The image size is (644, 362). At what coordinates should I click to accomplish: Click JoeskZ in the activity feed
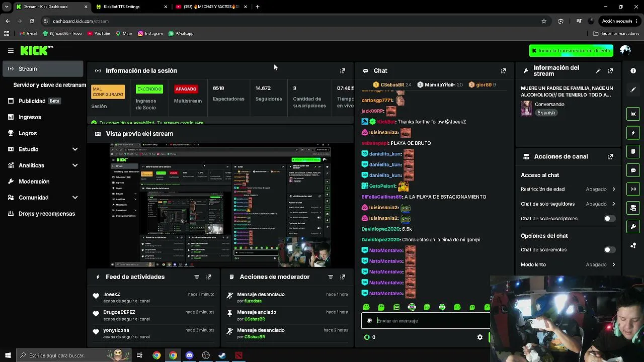pyautogui.click(x=112, y=295)
